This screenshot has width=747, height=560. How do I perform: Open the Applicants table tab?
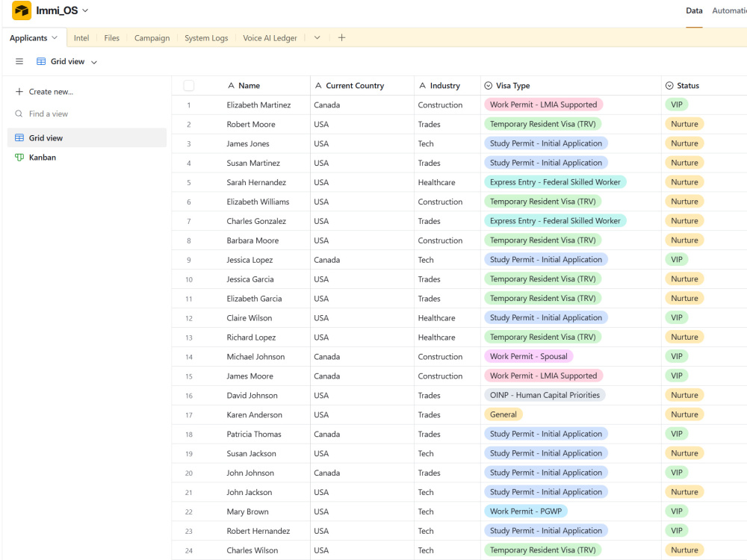click(28, 38)
